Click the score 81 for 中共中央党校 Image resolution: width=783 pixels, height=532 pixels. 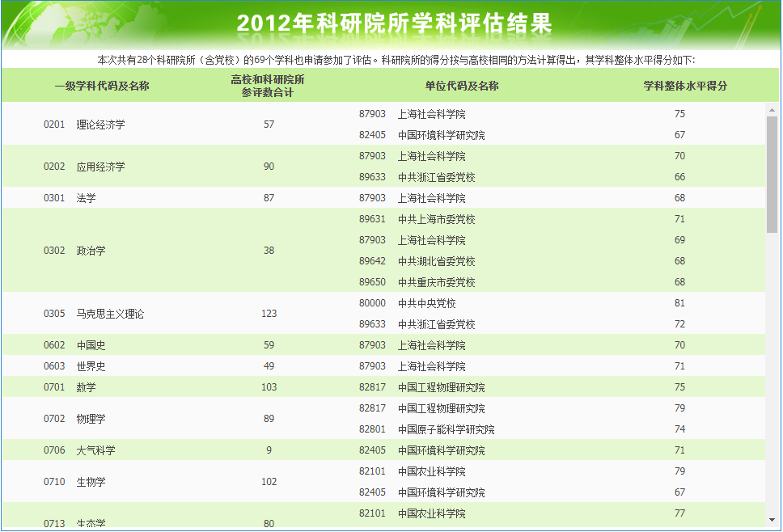(680, 302)
